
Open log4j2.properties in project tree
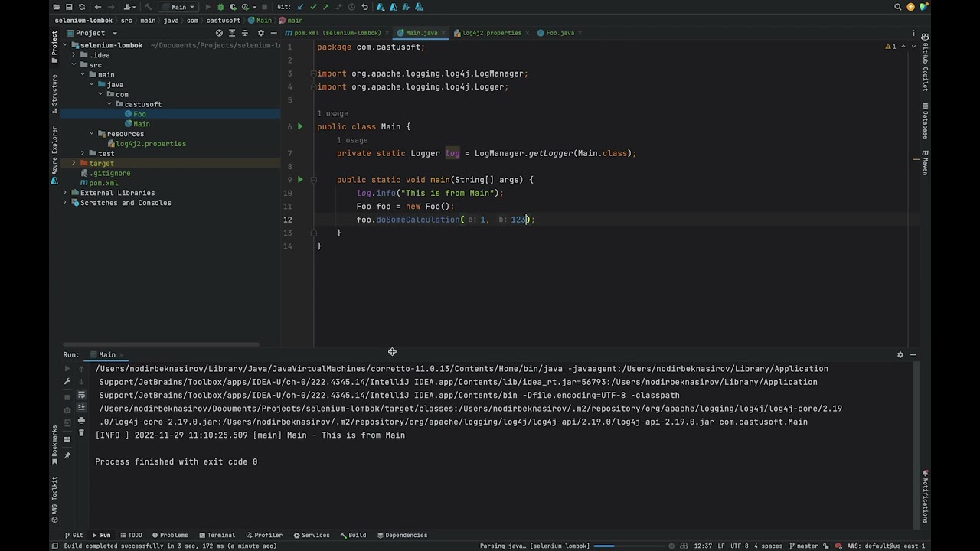click(146, 144)
